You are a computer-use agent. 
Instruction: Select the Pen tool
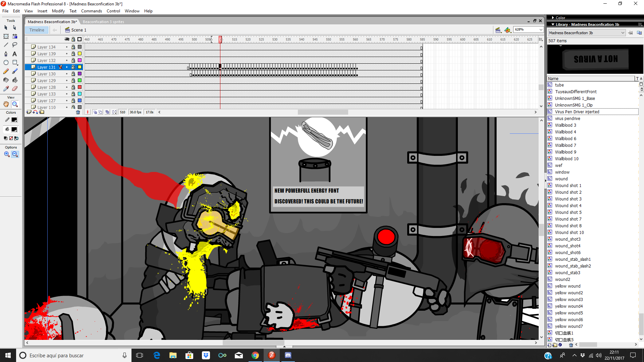pos(6,54)
